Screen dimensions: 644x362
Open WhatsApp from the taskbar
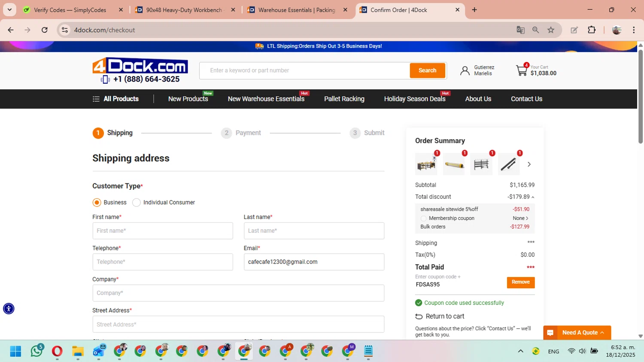coord(36,351)
